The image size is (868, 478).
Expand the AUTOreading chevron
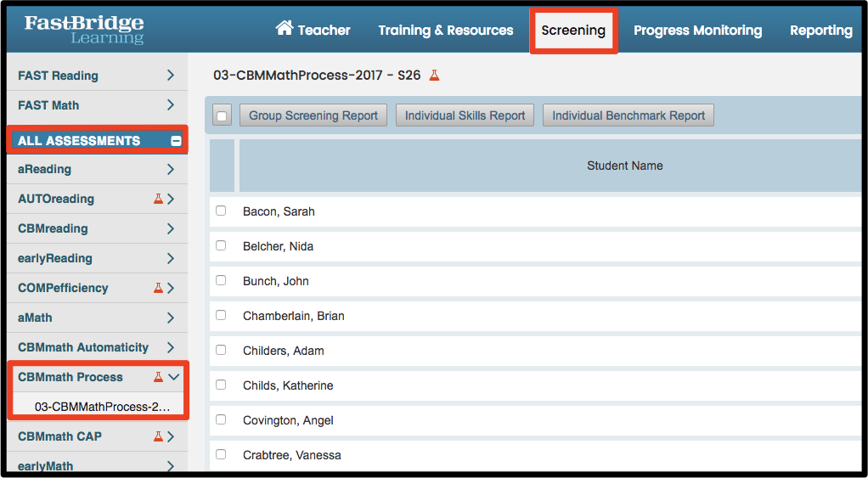171,199
